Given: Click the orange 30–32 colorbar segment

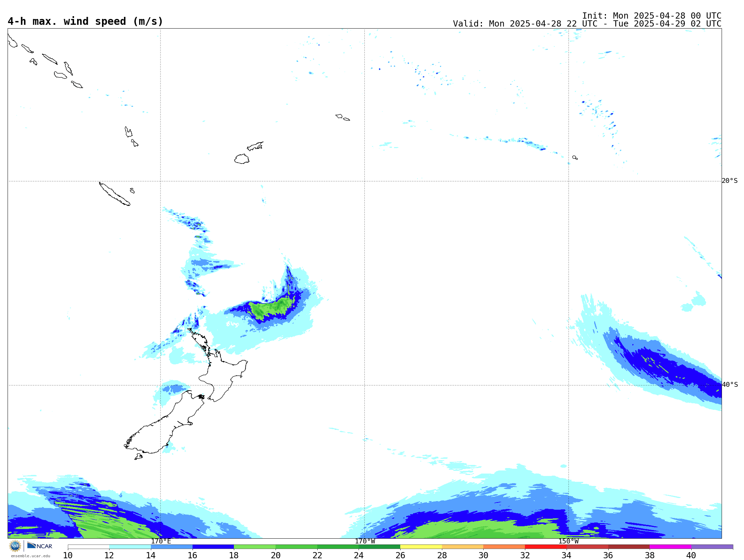Looking at the screenshot, I should 504,547.
